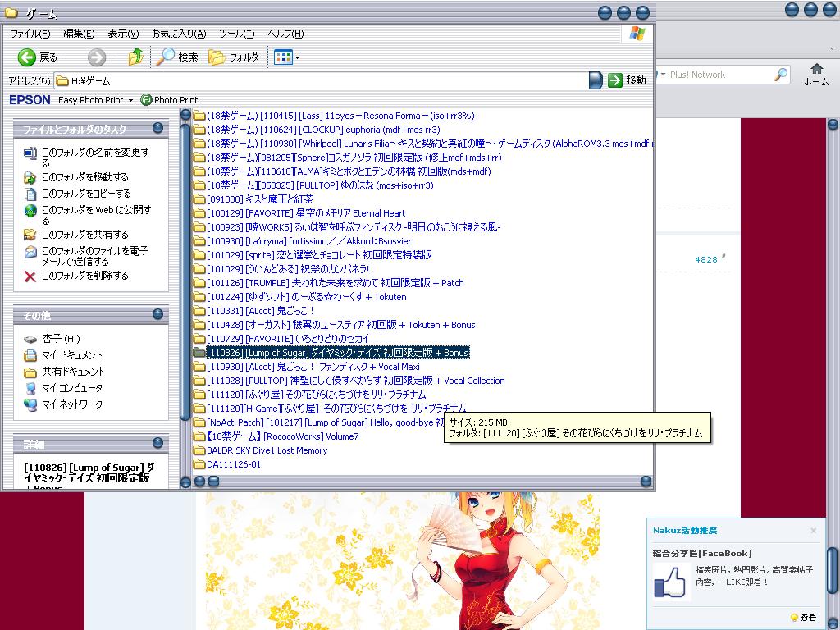Click このフォルダを移動する link
The width and height of the screenshot is (840, 630).
(x=85, y=177)
